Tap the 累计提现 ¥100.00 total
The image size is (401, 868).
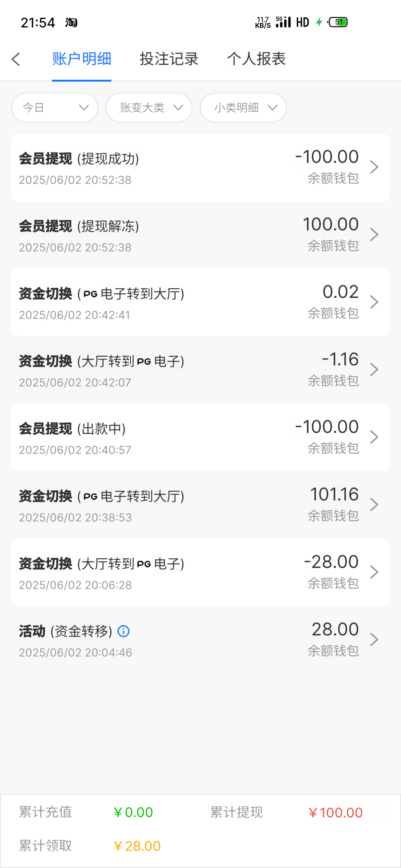(x=335, y=813)
